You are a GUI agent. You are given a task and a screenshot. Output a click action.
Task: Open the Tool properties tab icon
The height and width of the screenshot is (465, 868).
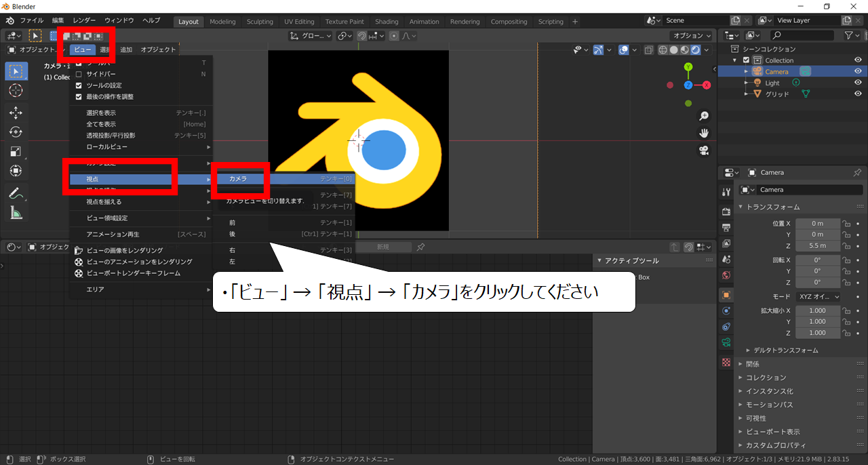pos(726,192)
